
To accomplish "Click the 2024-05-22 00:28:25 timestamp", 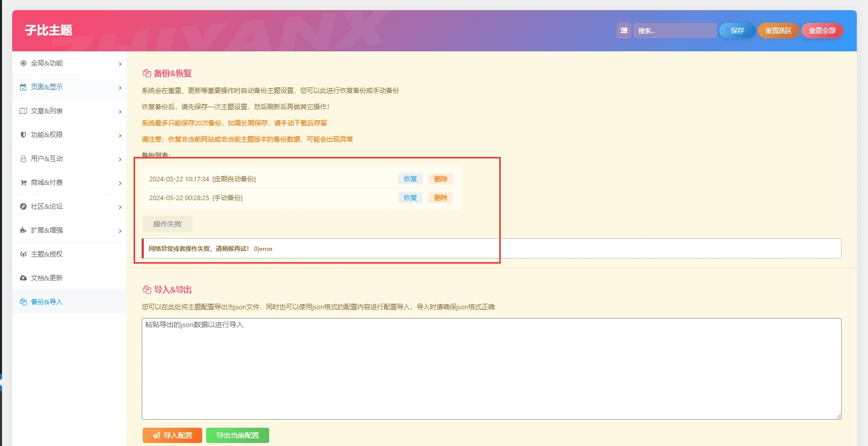I will 179,198.
